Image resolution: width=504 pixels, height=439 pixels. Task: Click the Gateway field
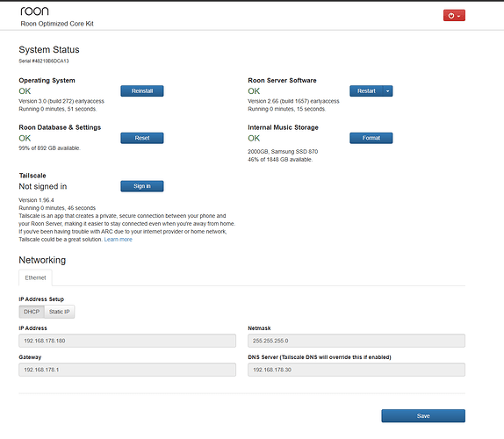pyautogui.click(x=127, y=370)
